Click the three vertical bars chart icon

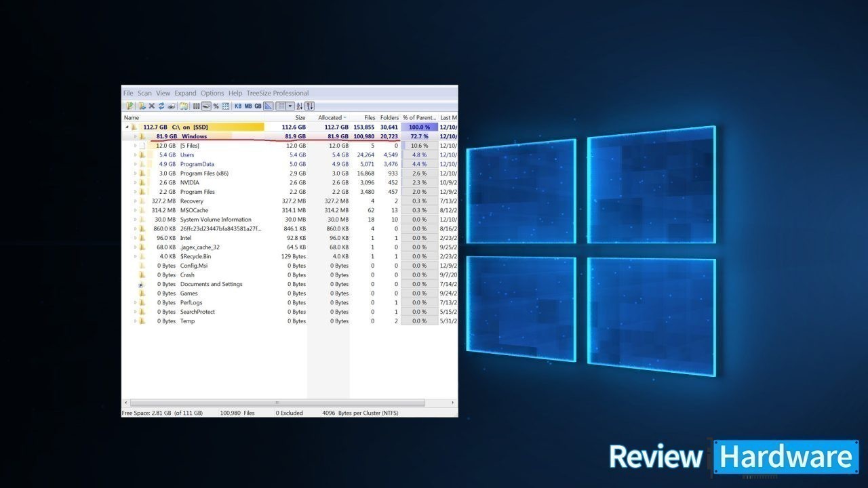(196, 106)
